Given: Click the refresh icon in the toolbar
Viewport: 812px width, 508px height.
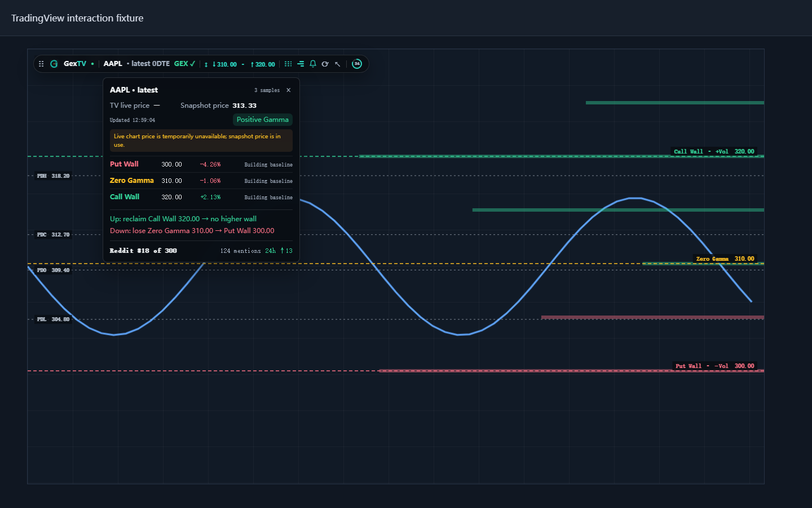Looking at the screenshot, I should 325,64.
